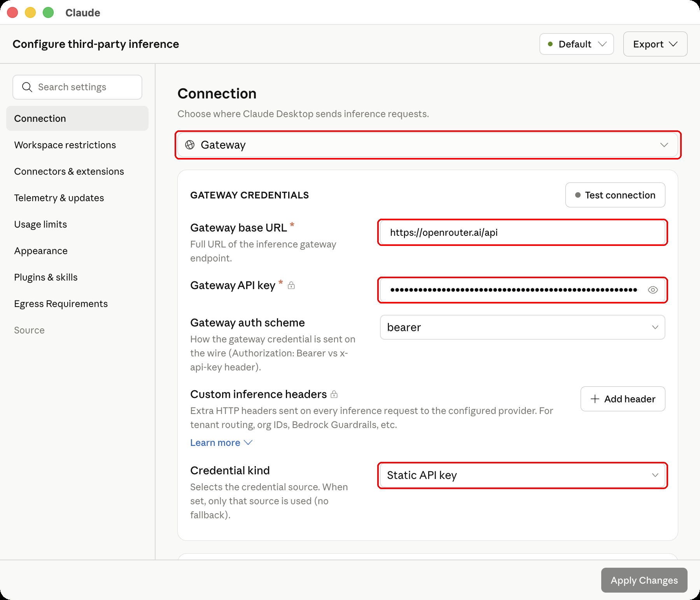Click the status dot in Test connection
Viewport: 700px width, 600px height.
(x=578, y=195)
